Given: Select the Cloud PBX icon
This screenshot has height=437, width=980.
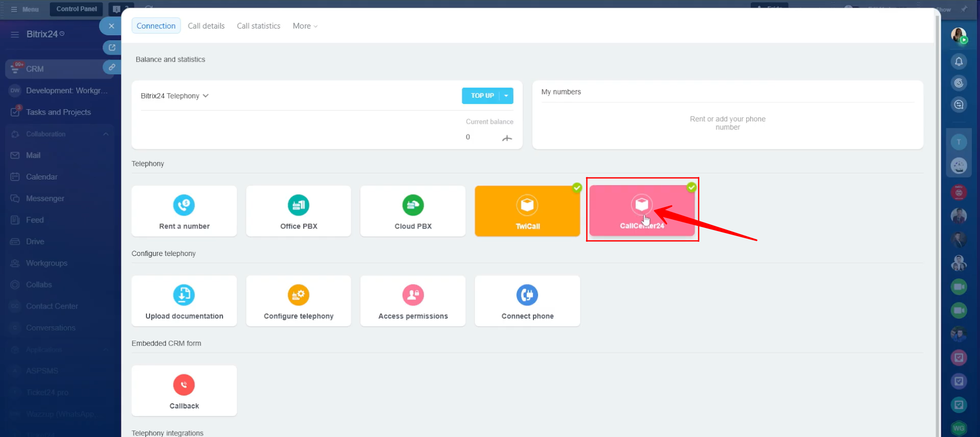Looking at the screenshot, I should (413, 205).
